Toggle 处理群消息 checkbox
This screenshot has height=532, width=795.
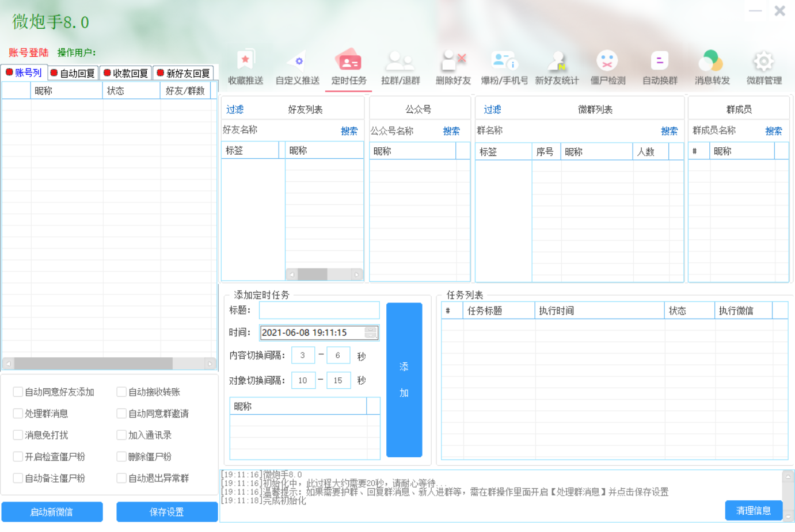pyautogui.click(x=18, y=414)
